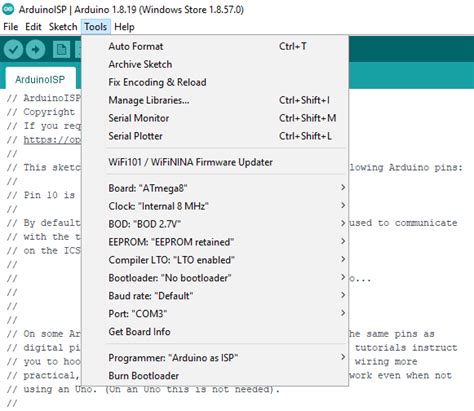Expand Compiler LTO "LTO enabled" submenu

(215, 260)
